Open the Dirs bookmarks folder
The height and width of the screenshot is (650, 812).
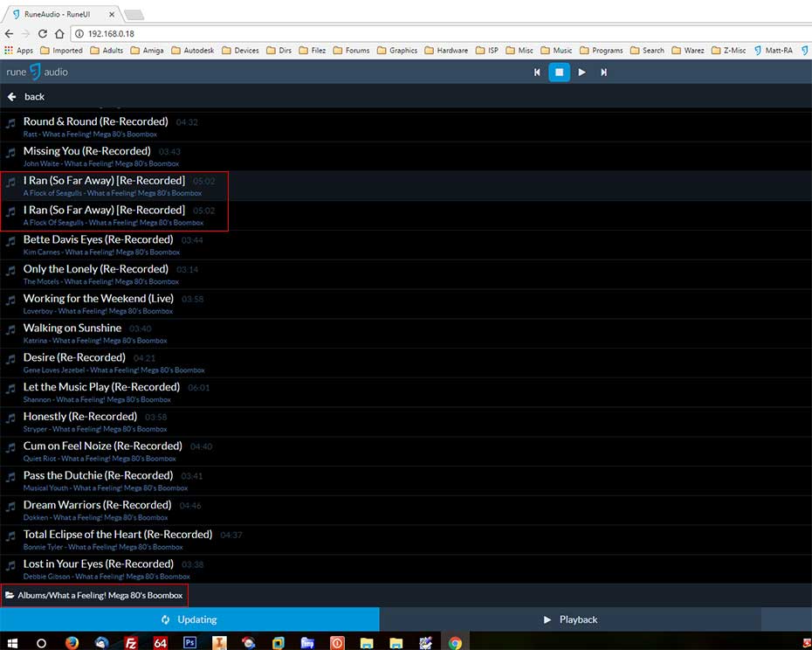279,51
